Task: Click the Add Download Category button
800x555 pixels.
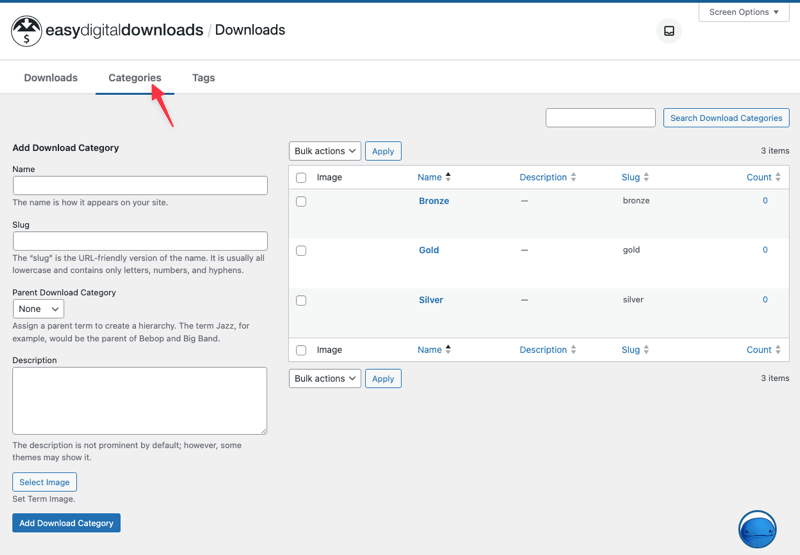Action: [x=66, y=523]
